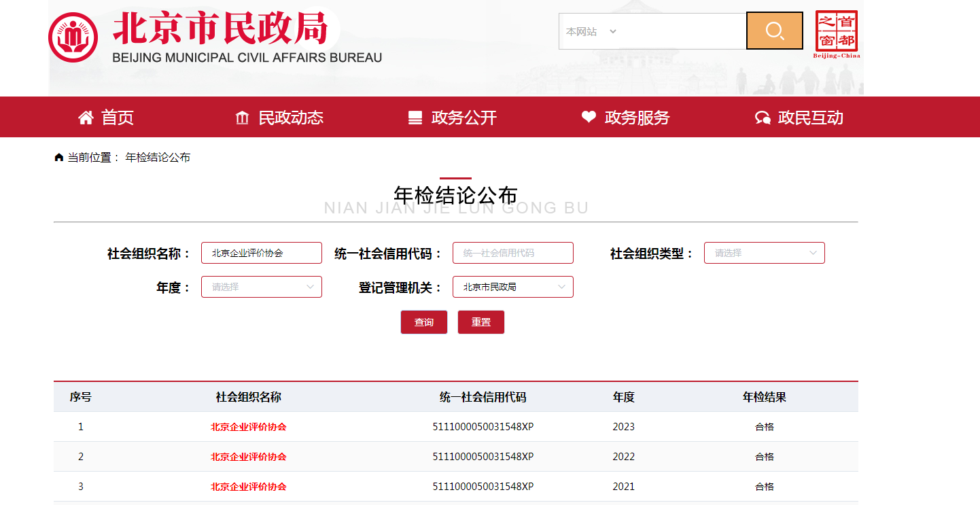Click the 北京市民政局 title text in header

pos(221,29)
